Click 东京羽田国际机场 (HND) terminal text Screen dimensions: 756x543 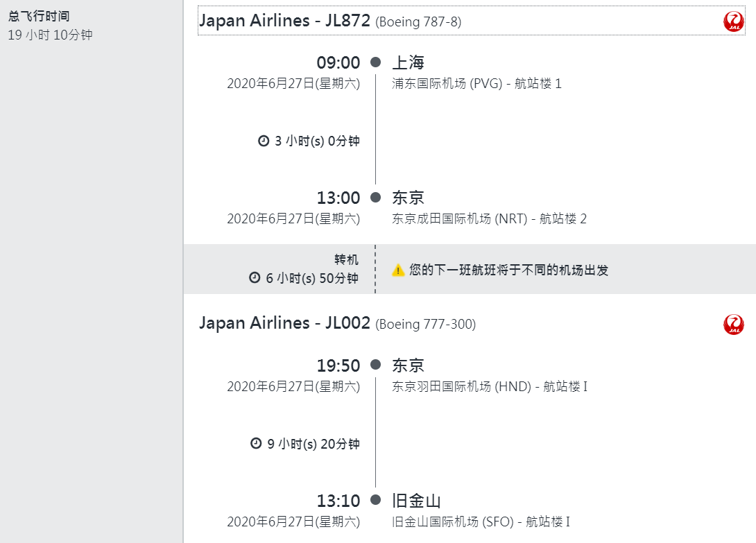tap(490, 386)
